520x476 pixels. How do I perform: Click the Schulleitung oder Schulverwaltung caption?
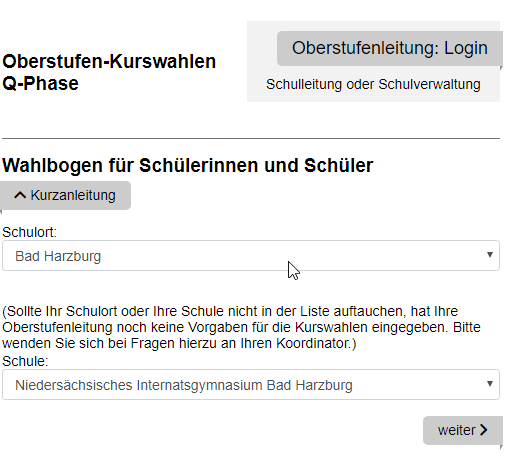[x=373, y=84]
